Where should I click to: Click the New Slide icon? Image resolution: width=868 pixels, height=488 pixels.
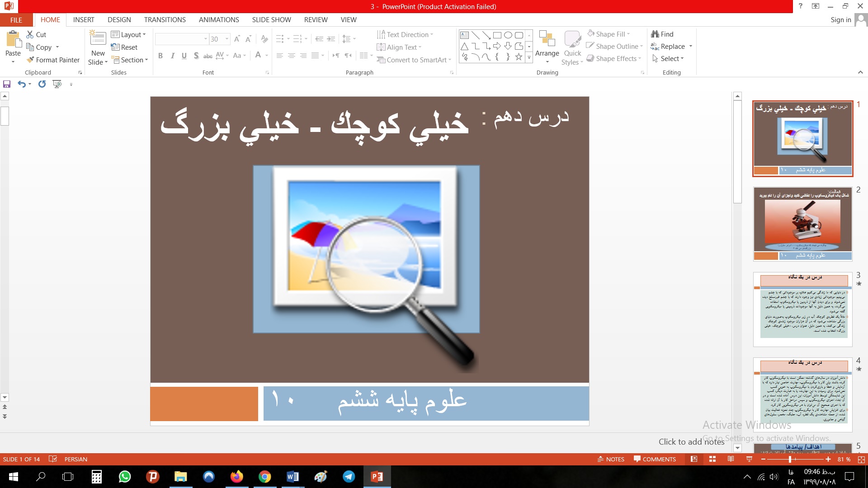[x=98, y=39]
